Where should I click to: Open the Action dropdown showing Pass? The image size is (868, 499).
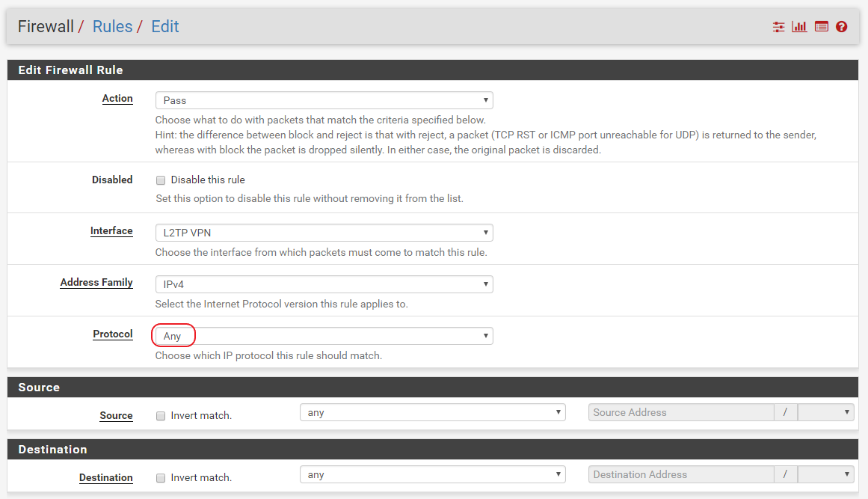(324, 100)
